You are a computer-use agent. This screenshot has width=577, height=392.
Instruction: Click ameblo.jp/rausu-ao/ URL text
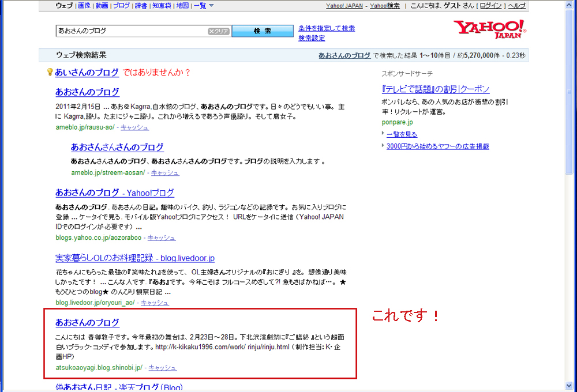point(85,127)
